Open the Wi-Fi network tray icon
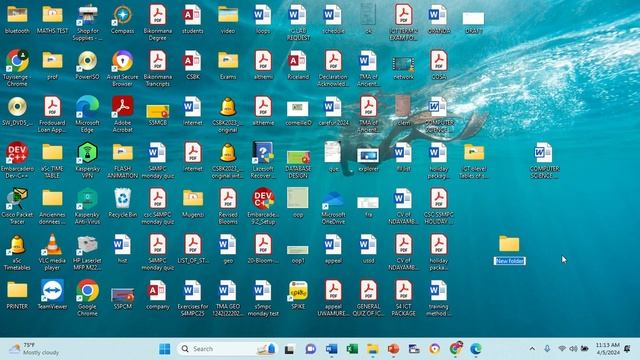This screenshot has width=640, height=360. [x=562, y=349]
